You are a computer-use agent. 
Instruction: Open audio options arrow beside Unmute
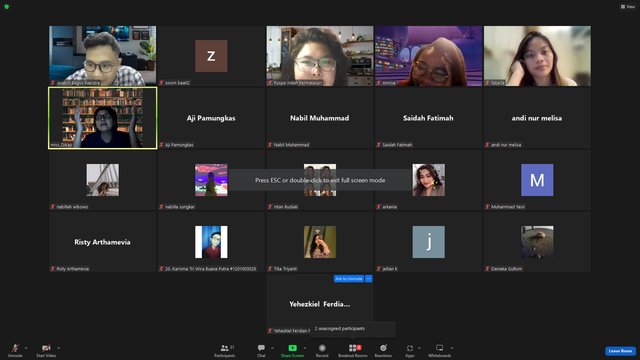tap(26, 348)
